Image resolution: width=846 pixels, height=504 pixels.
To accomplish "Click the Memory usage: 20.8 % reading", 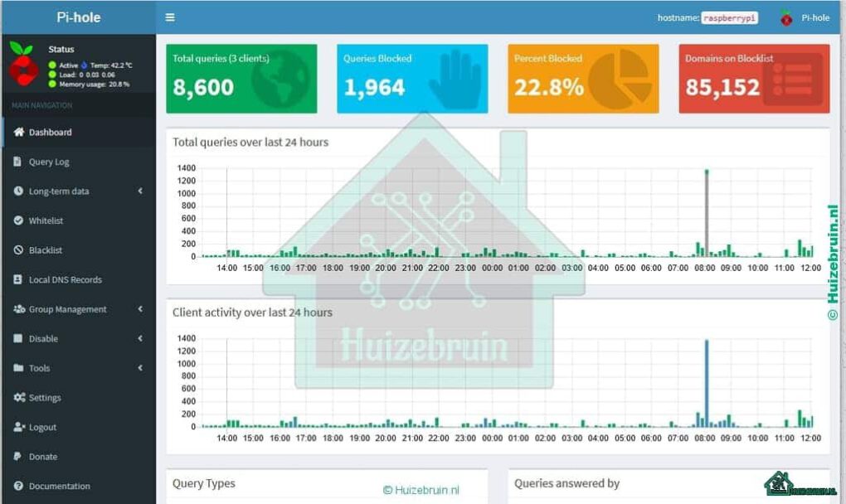I will (x=95, y=84).
